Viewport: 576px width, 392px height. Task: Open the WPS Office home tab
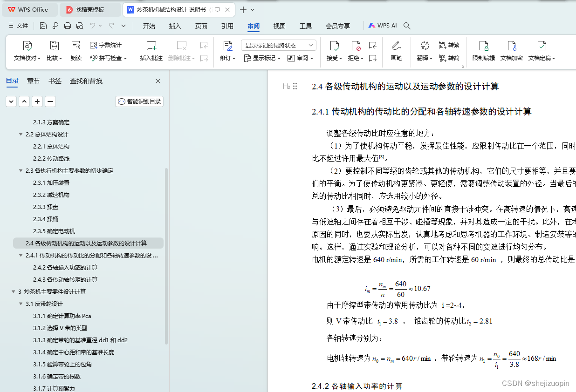point(29,9)
